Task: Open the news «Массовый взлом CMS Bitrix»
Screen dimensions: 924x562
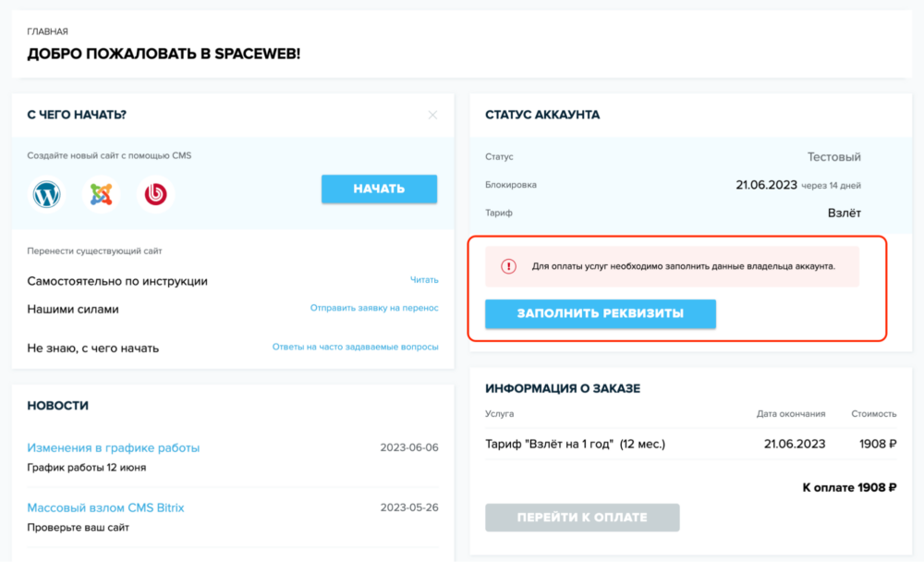Action: click(104, 507)
